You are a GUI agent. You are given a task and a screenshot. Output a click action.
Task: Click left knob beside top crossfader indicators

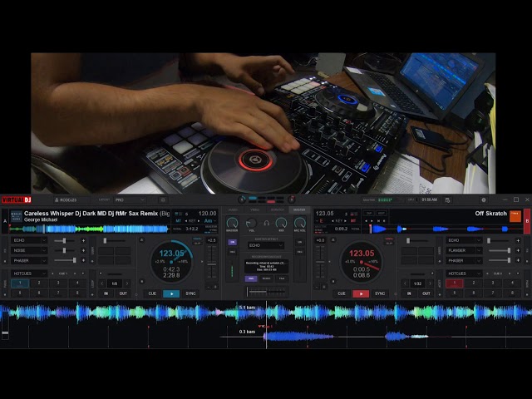[242, 199]
